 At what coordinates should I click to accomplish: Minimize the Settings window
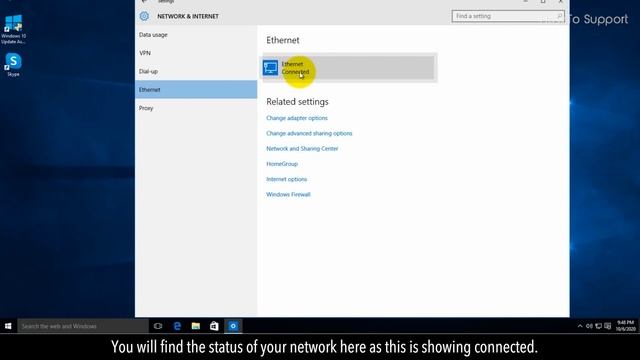pyautogui.click(x=525, y=2)
